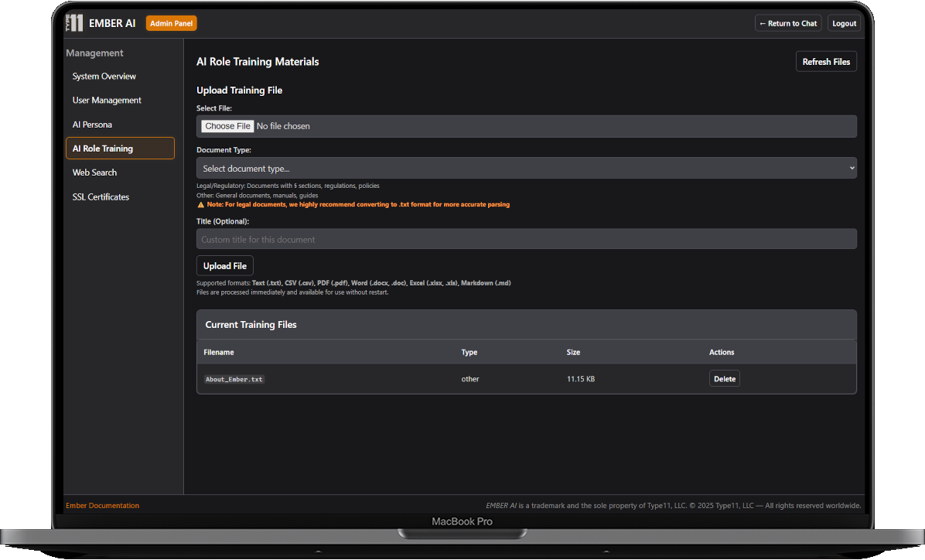Click the Filename column header
This screenshot has width=925, height=560.
(219, 352)
